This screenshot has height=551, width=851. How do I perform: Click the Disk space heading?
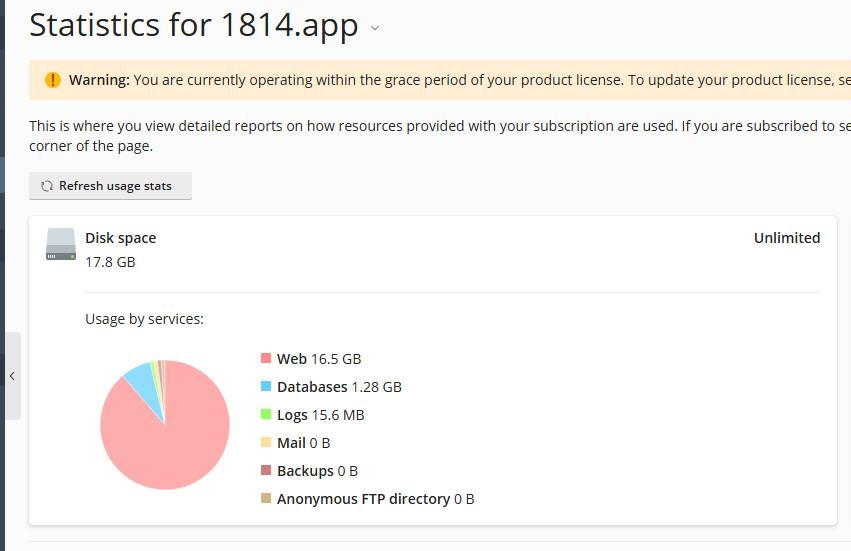click(x=120, y=238)
